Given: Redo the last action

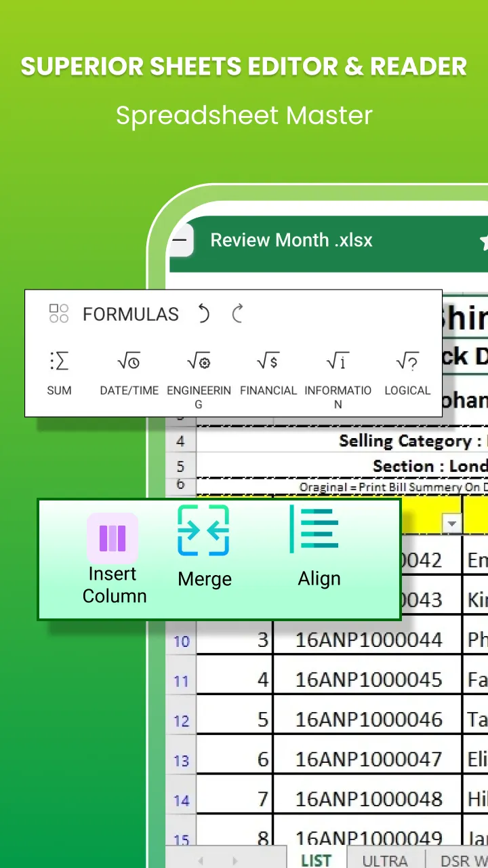Looking at the screenshot, I should click(x=237, y=314).
